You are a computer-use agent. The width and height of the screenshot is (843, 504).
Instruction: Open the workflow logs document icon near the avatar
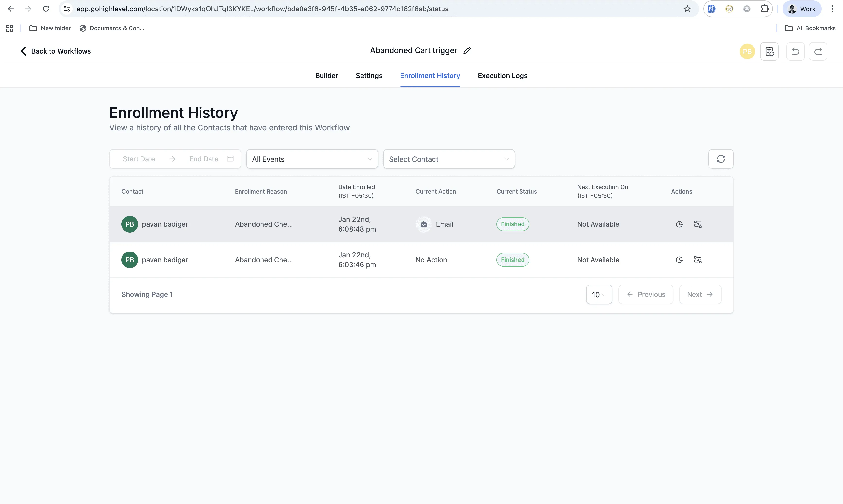770,51
